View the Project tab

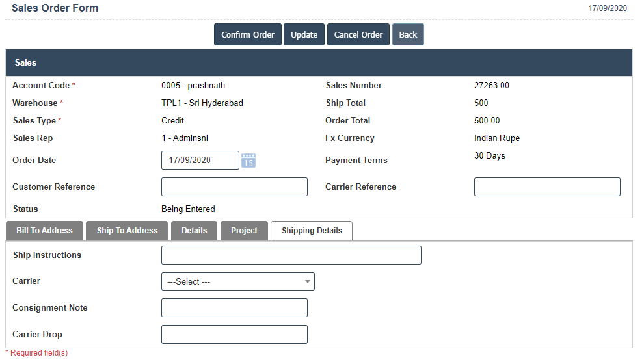point(244,231)
